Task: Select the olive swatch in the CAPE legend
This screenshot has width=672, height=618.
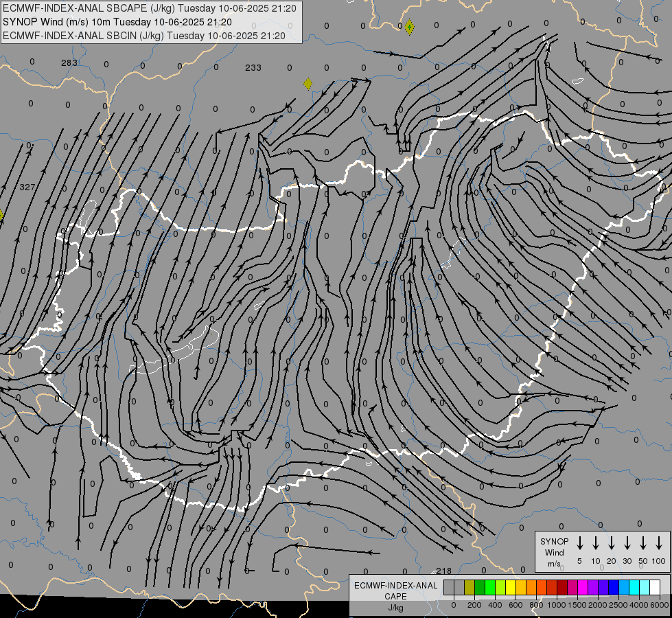Action: tap(470, 587)
